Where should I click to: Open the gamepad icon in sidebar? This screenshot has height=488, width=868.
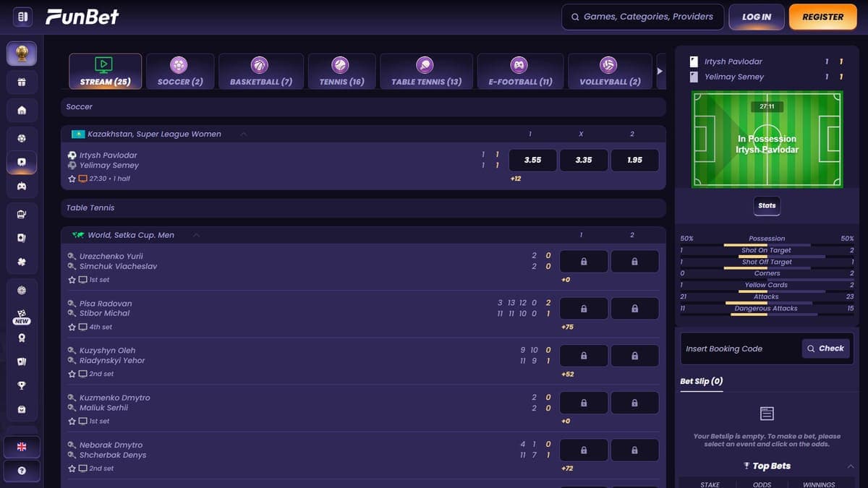point(22,187)
